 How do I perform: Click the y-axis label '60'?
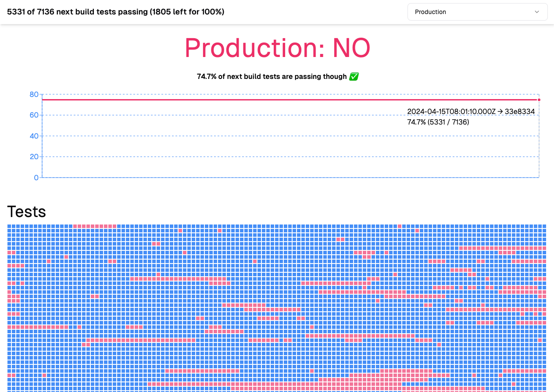(x=34, y=115)
